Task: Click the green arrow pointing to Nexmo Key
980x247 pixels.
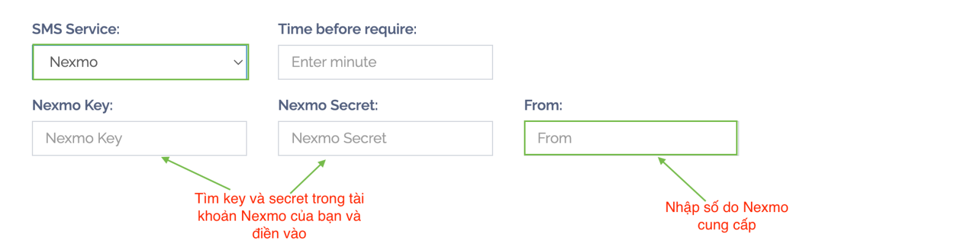Action: (x=196, y=173)
